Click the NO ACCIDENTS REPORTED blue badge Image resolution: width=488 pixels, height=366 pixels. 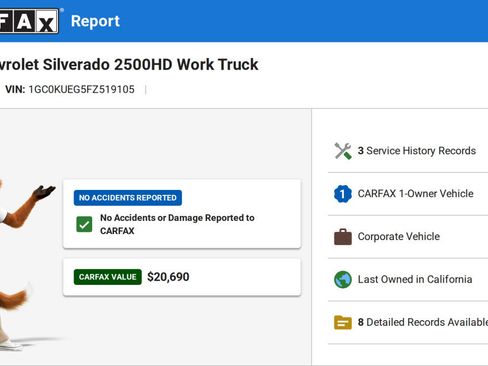128,198
